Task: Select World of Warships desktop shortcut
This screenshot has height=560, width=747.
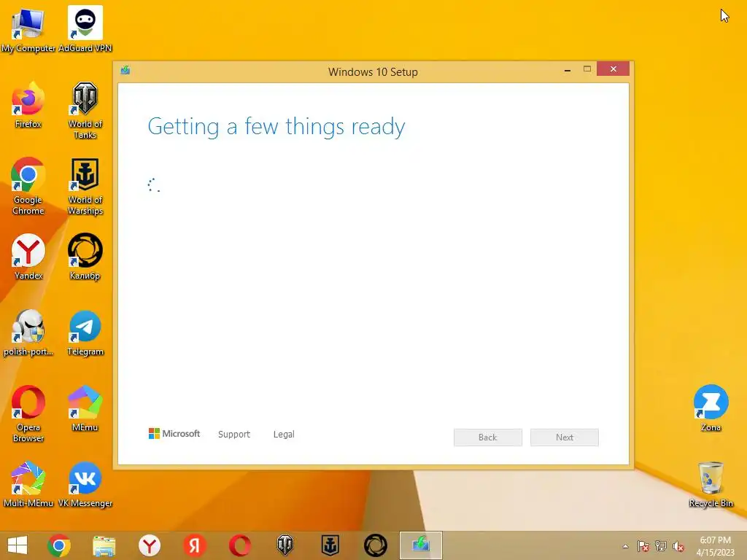Action: (85, 186)
